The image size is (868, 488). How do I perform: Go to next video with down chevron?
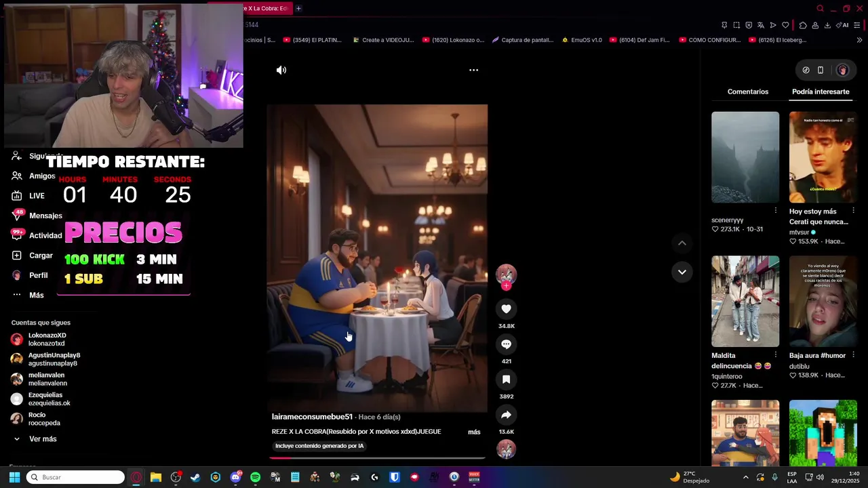click(x=682, y=272)
